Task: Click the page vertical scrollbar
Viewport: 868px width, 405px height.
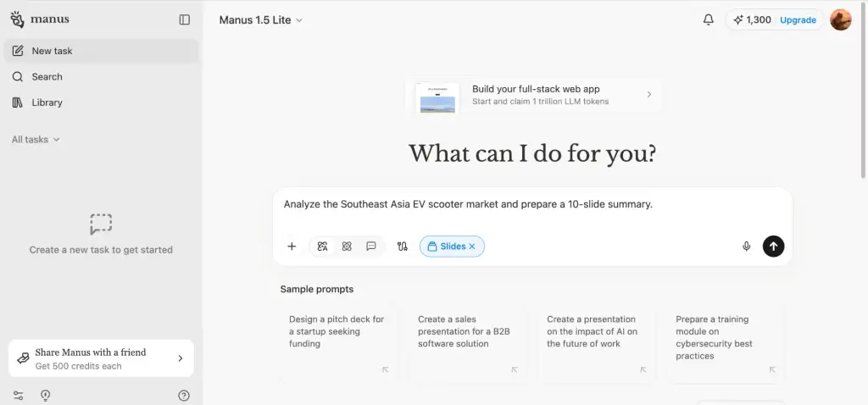Action: [864, 92]
